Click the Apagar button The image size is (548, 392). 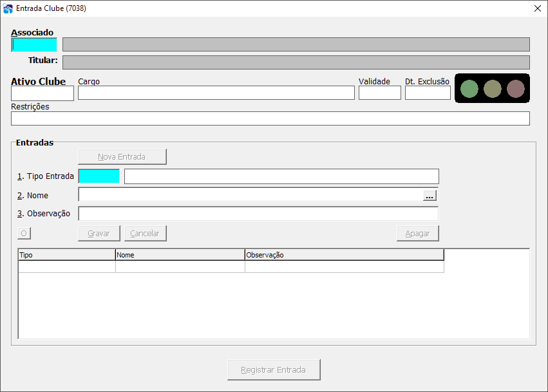tap(418, 234)
